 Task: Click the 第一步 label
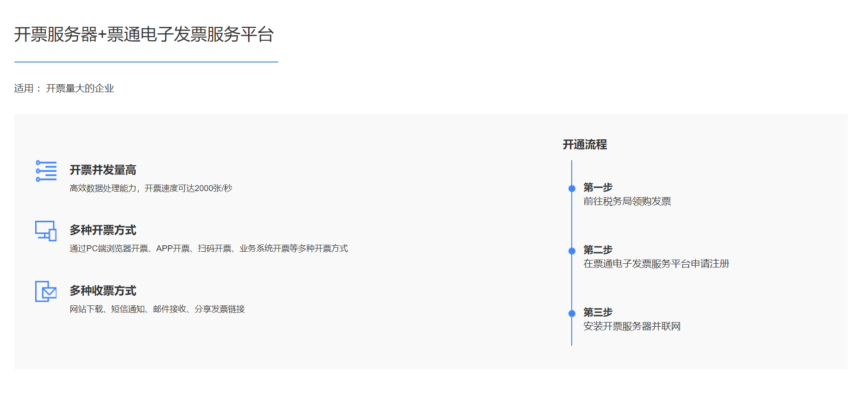[x=598, y=187]
